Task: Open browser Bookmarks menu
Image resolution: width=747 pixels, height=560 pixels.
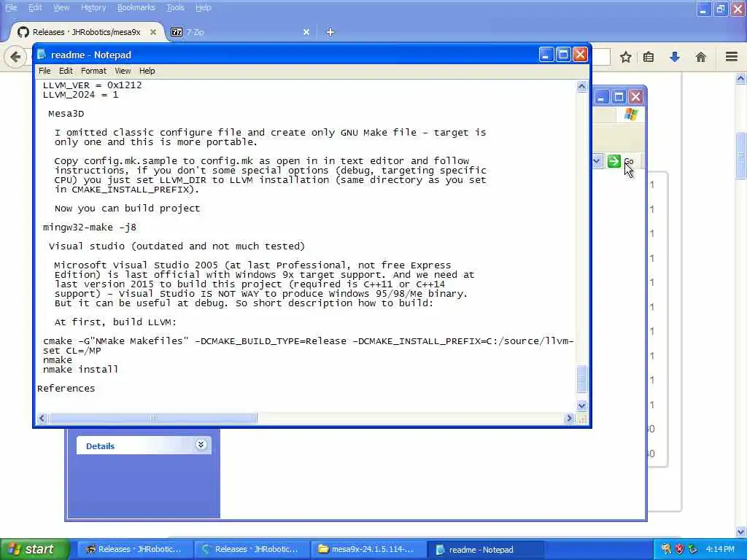Action: tap(136, 7)
